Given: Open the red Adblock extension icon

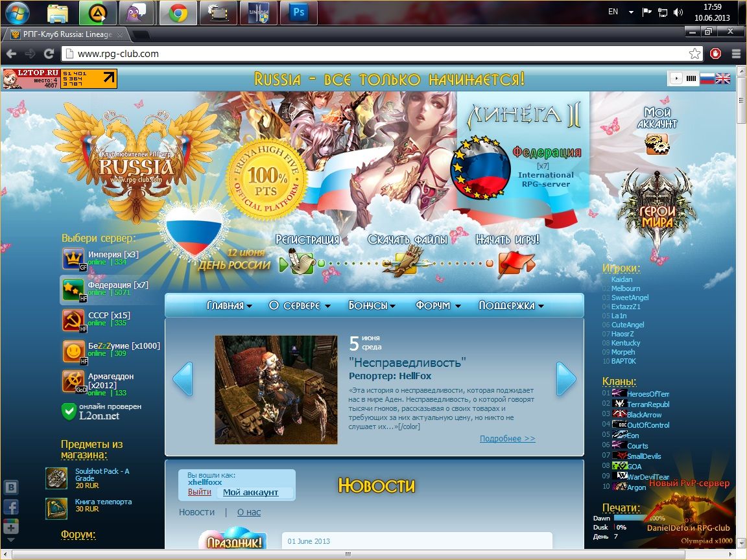Looking at the screenshot, I should 715,54.
